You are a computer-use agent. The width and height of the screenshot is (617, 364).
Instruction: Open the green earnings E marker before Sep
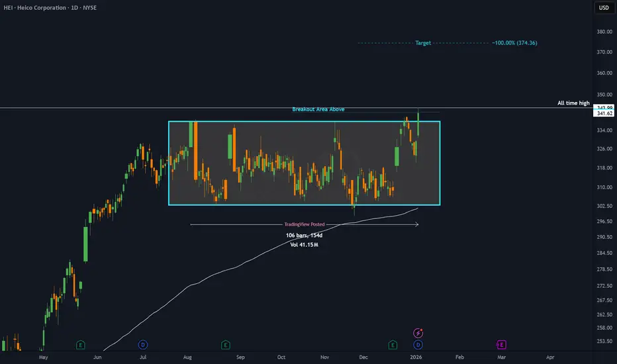(x=226, y=345)
